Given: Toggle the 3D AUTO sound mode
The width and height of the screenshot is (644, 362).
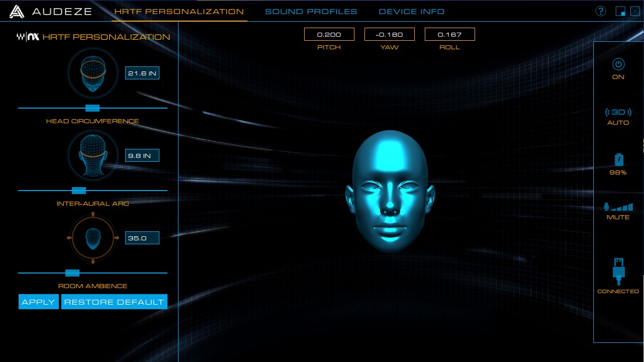Looking at the screenshot, I should [x=618, y=112].
